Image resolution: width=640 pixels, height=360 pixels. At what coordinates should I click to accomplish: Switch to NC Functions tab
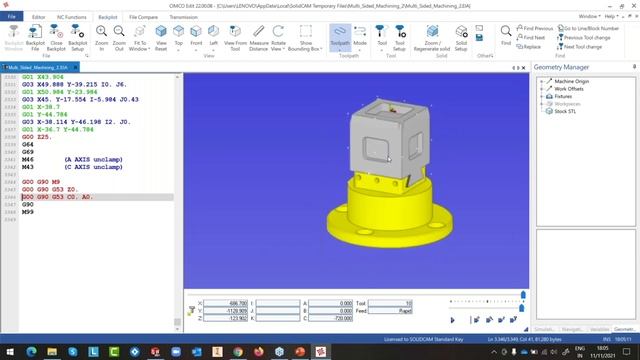point(71,17)
